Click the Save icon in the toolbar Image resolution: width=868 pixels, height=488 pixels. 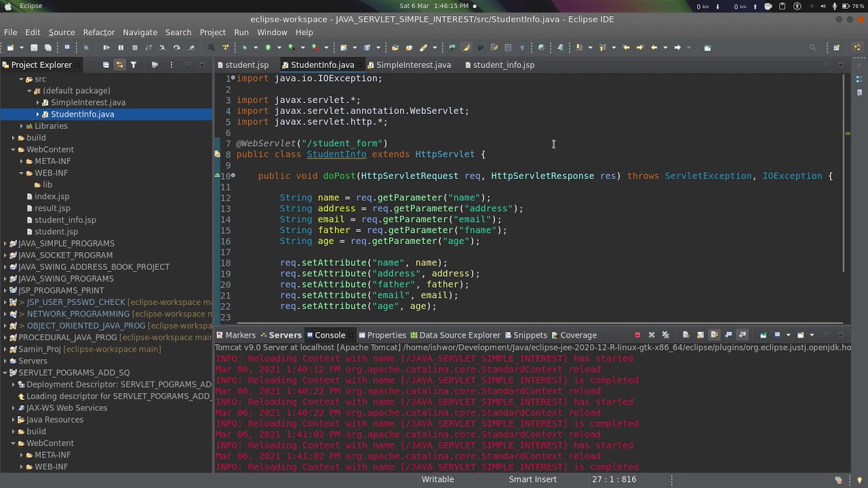pyautogui.click(x=34, y=47)
